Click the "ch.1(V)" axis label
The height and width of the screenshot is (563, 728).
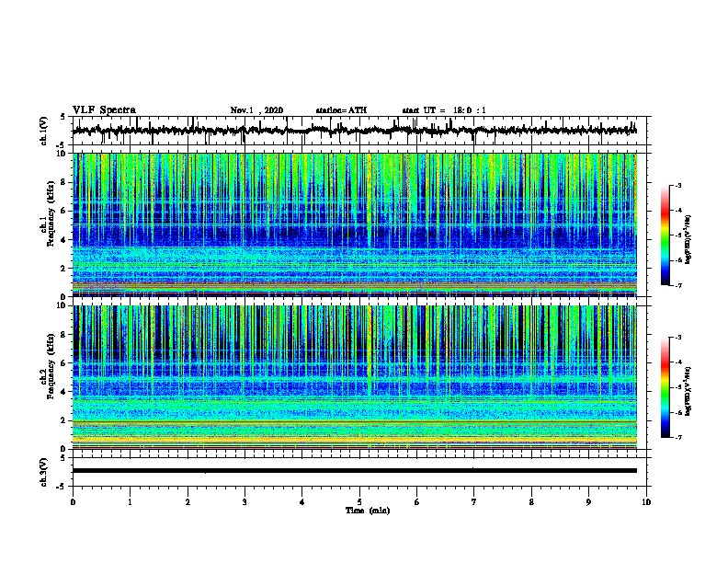pos(44,131)
